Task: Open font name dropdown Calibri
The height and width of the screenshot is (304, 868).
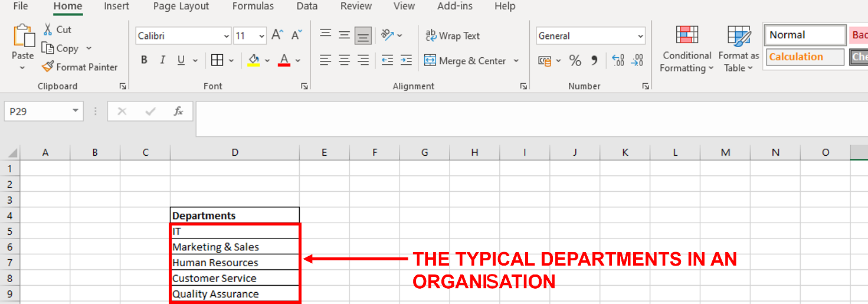Action: tap(227, 36)
